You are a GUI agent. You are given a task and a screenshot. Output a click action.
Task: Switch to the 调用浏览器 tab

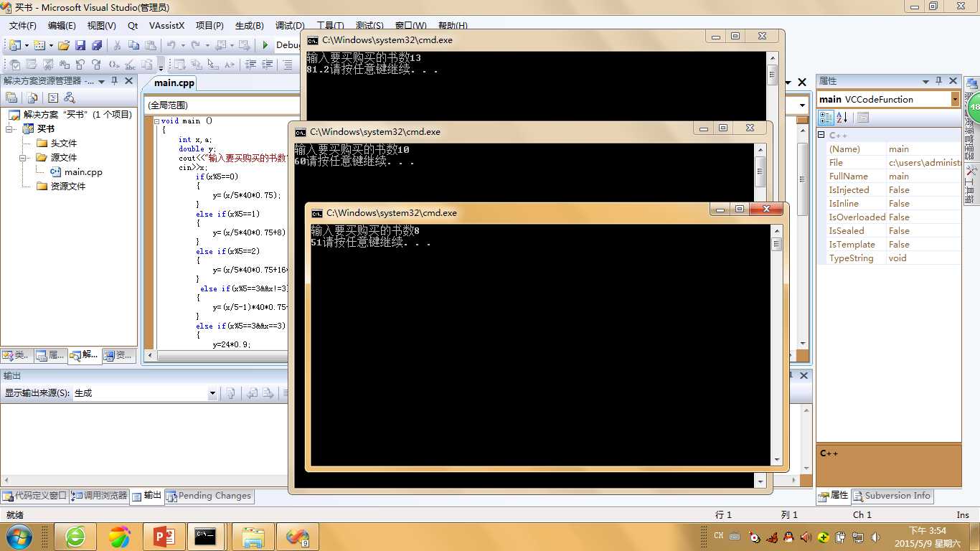[99, 496]
